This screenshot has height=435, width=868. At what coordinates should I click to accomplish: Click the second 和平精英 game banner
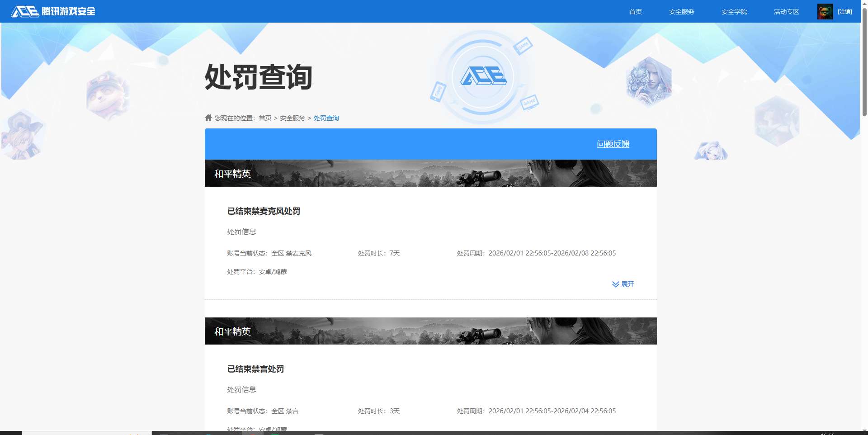(430, 331)
